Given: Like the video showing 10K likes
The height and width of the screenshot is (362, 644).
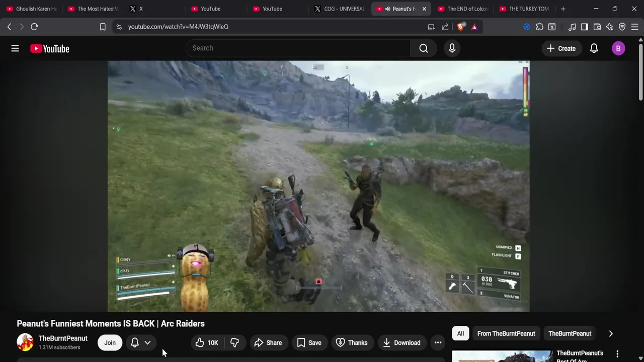Looking at the screenshot, I should tap(207, 343).
